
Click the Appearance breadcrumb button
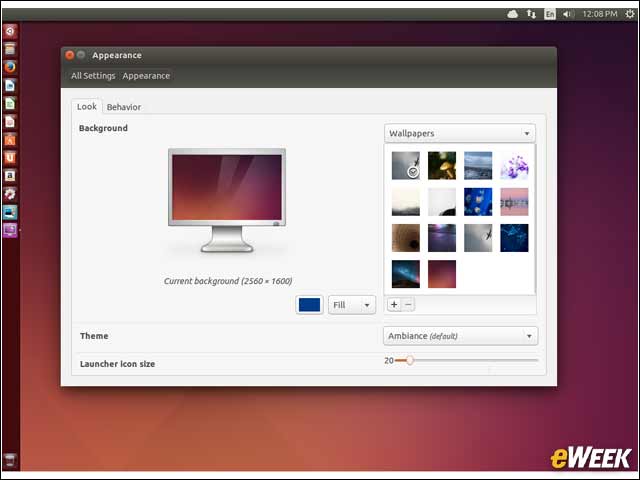(x=146, y=76)
